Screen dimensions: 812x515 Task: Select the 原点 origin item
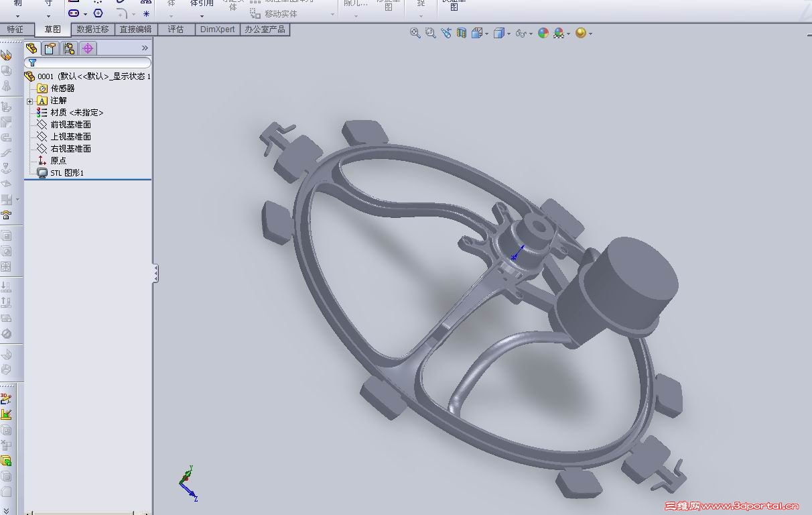[52, 161]
